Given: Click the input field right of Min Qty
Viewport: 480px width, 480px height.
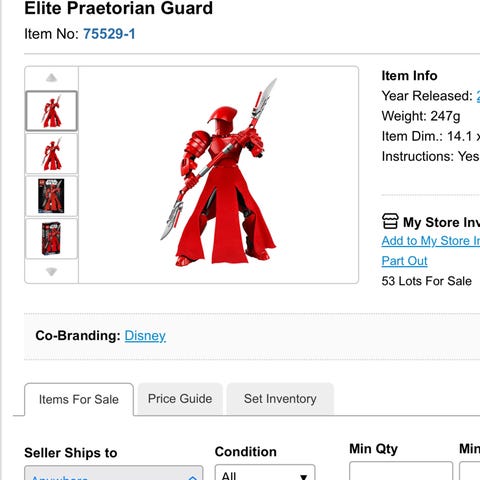Looking at the screenshot, I should [x=470, y=471].
